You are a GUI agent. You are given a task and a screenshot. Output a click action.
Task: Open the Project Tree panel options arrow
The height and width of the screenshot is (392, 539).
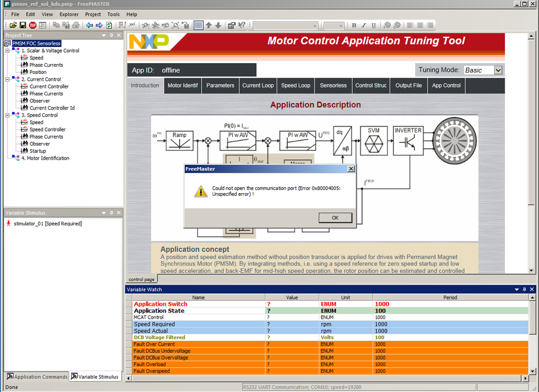(104, 36)
